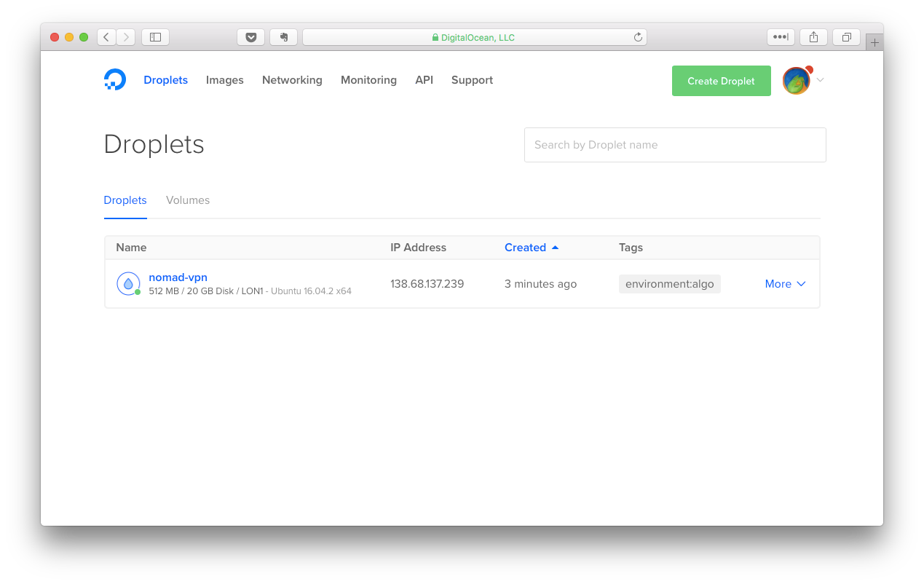
Task: Click the Safari tab overview icon
Action: tap(845, 36)
